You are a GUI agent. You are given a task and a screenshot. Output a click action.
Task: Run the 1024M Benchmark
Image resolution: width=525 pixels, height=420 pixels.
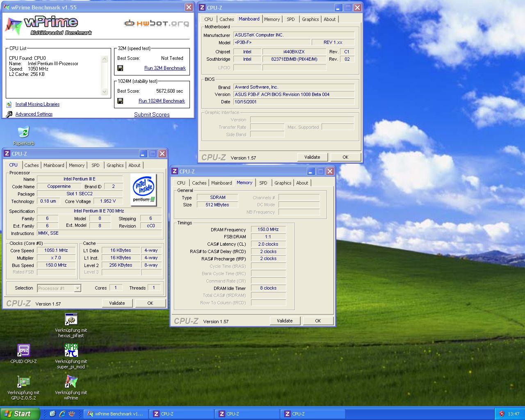pos(162,101)
